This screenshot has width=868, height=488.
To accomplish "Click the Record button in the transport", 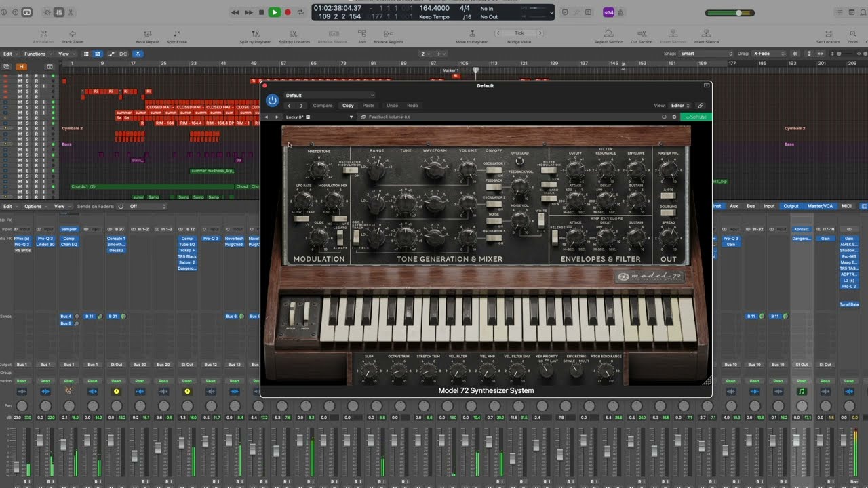I will coord(288,12).
